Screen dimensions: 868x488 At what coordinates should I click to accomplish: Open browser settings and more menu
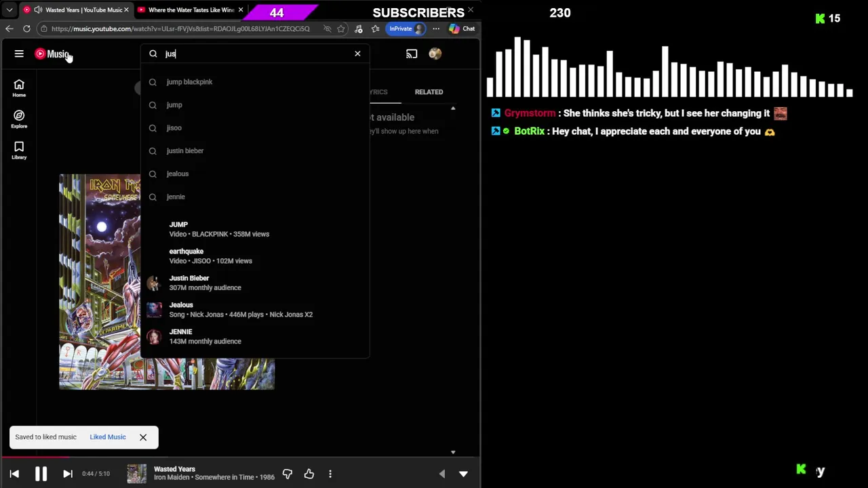pos(436,28)
